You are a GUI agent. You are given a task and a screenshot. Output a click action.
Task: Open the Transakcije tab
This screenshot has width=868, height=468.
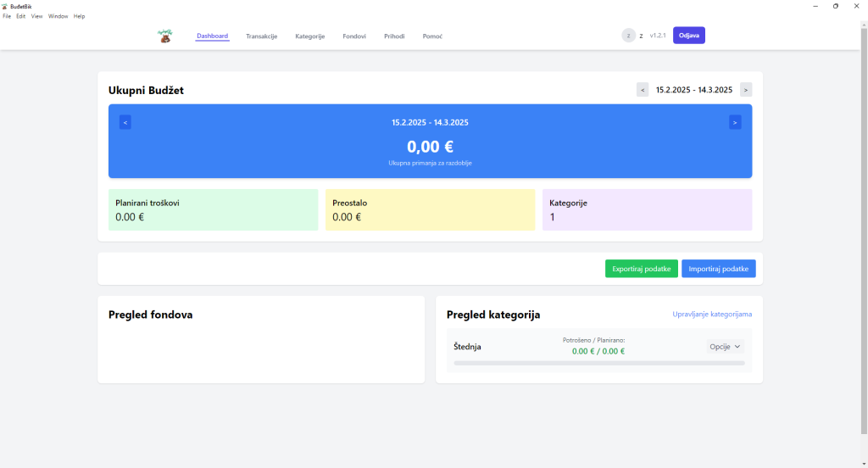(x=262, y=36)
